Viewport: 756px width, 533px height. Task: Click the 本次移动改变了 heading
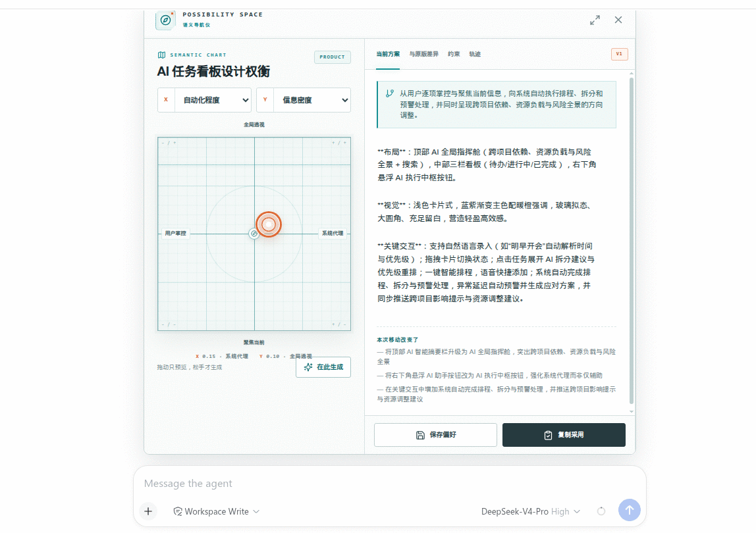coord(397,340)
